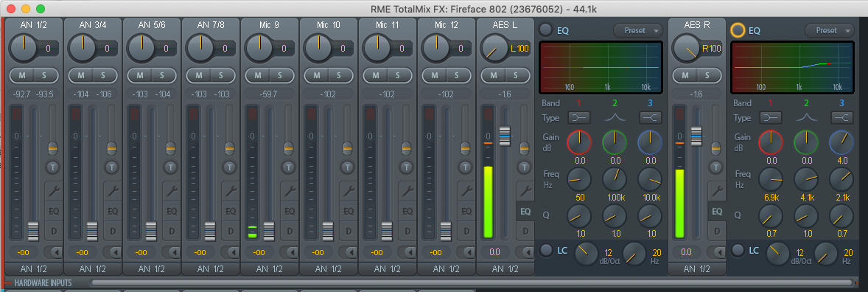Expand the routing arrow on AN 1/2 channel

(x=53, y=252)
